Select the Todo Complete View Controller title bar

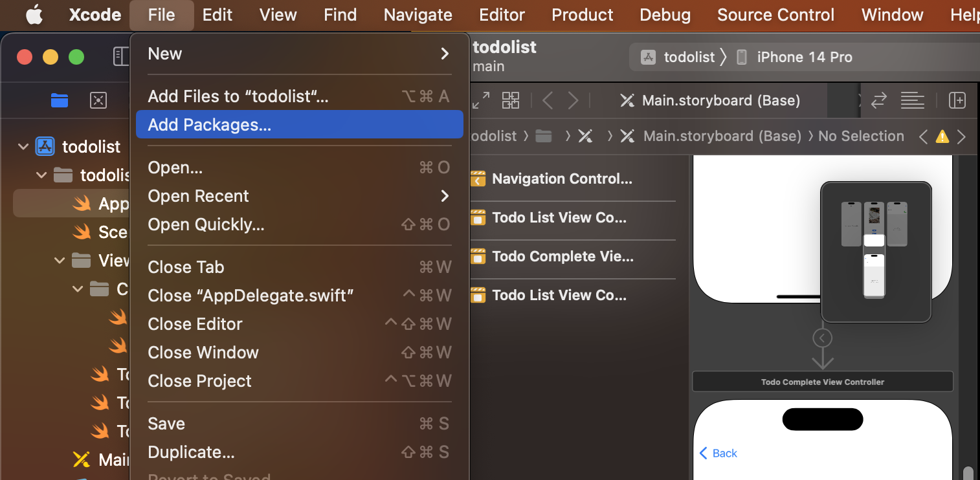pos(823,382)
